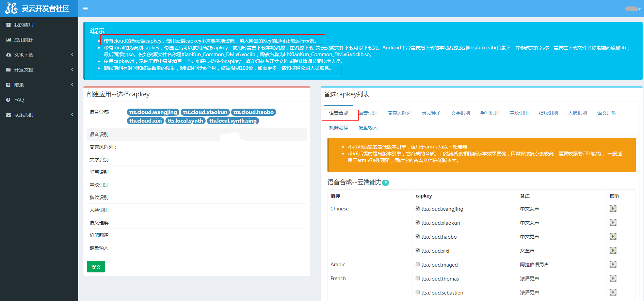The image size is (644, 301).
Task: Click the 联系我们 envelope icon
Action: click(9, 115)
